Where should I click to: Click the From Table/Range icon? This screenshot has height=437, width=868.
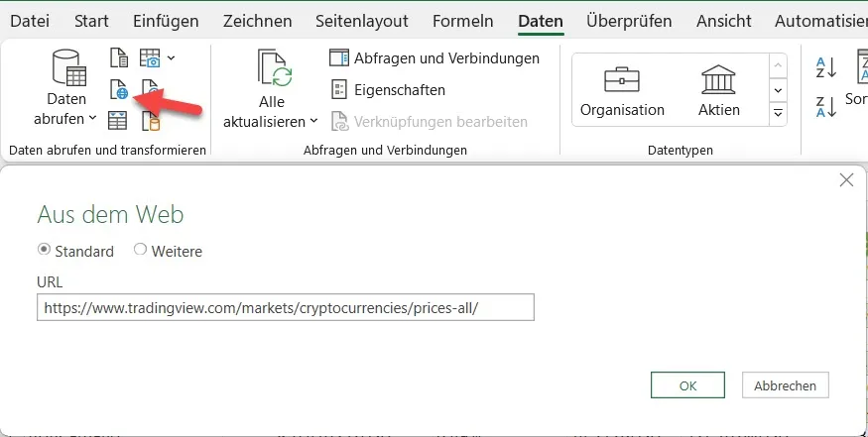pos(117,120)
